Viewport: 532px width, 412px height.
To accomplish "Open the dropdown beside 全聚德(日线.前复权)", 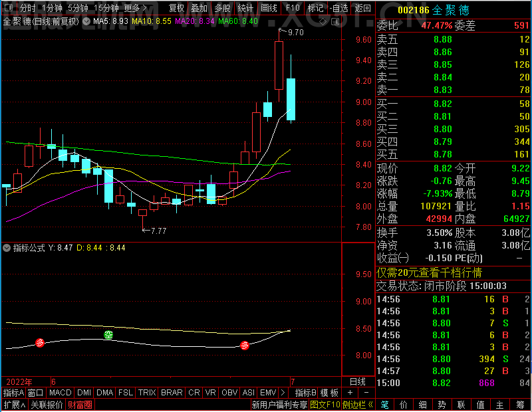I will pyautogui.click(x=86, y=21).
